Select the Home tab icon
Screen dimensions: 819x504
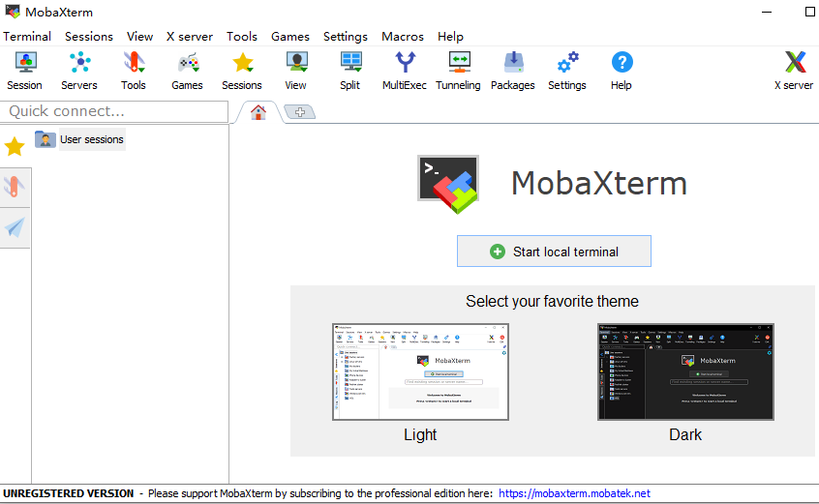tap(258, 112)
